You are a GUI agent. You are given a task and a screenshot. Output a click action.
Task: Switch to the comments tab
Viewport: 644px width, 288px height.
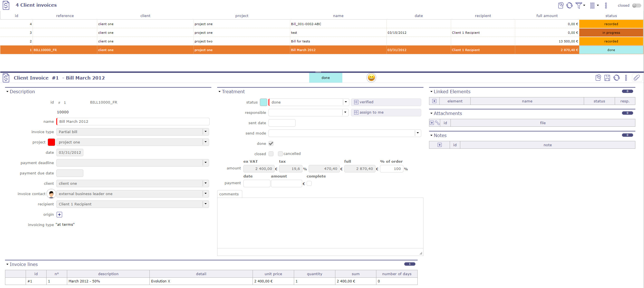click(x=229, y=194)
